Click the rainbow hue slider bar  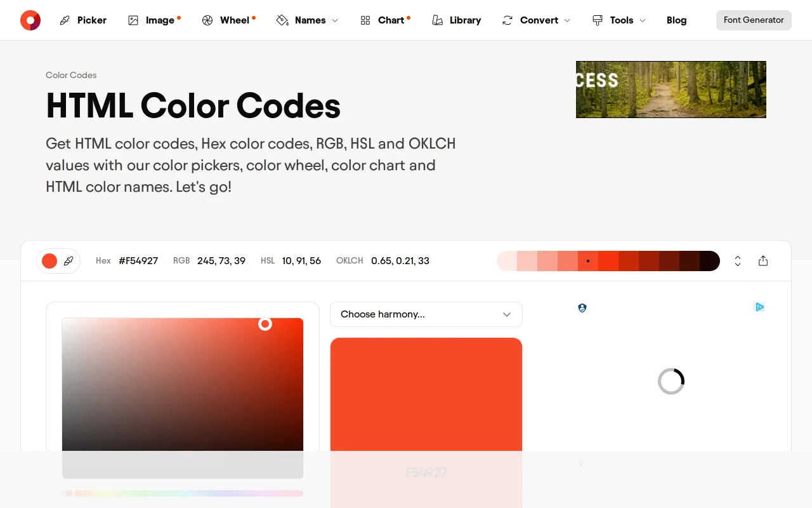click(x=184, y=493)
